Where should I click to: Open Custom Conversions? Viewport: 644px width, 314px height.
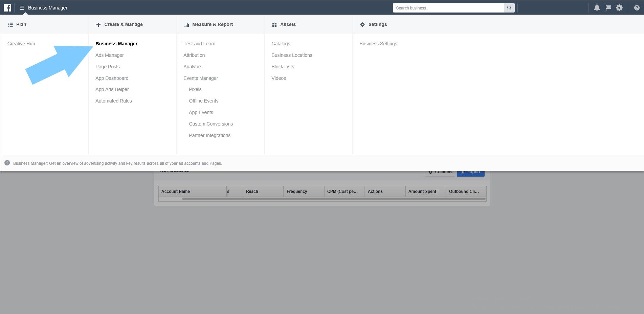click(211, 124)
